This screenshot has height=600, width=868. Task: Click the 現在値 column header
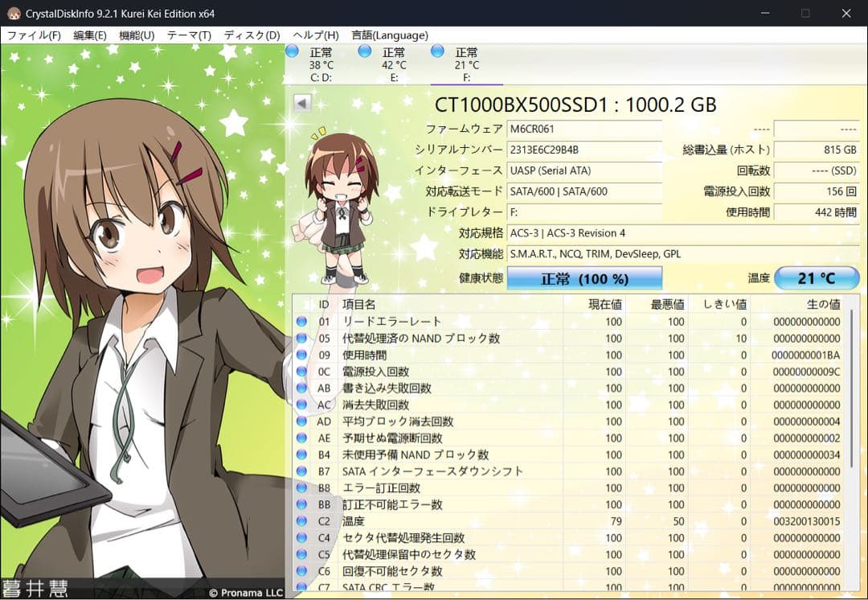pyautogui.click(x=594, y=304)
